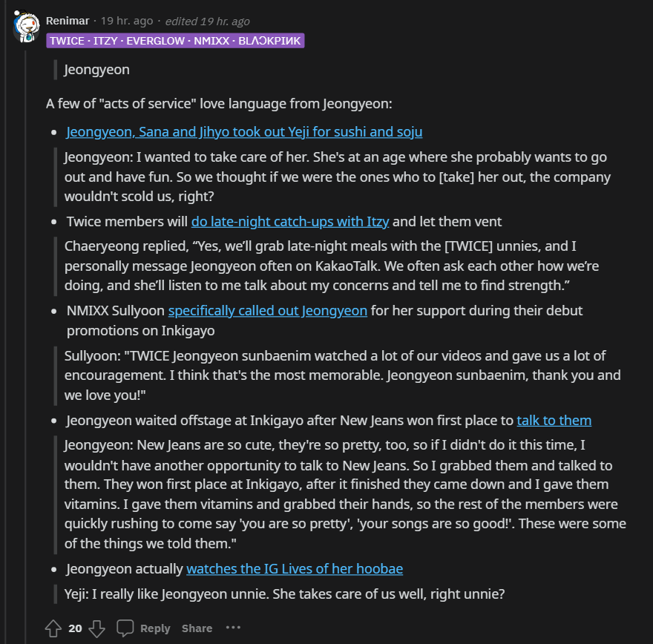Collapse the comment thread via the vertical line
This screenshot has width=653, height=644.
(25, 334)
